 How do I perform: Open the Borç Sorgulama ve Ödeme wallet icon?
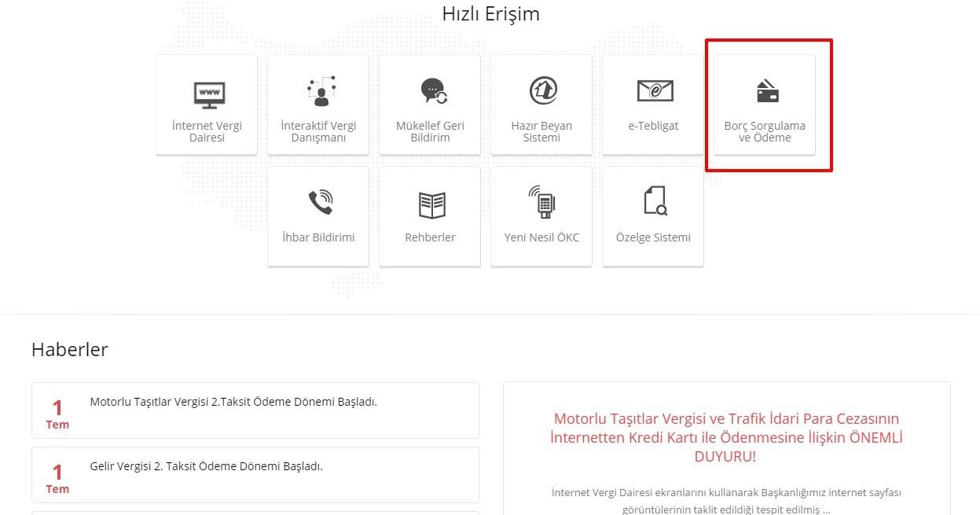coord(765,92)
